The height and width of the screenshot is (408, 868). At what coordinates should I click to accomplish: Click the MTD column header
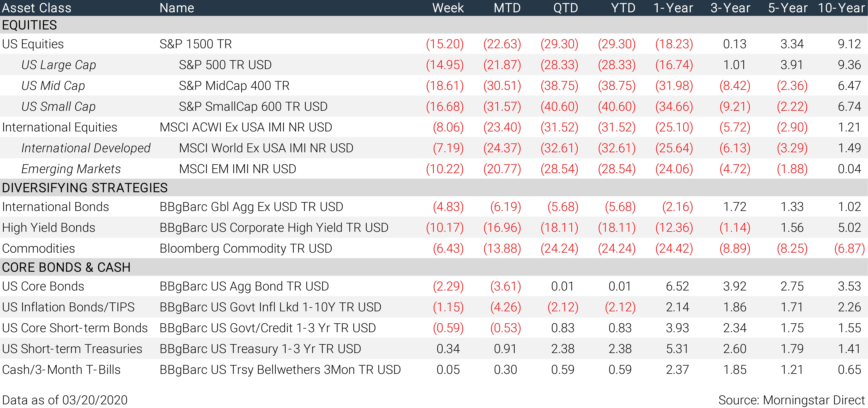click(x=507, y=8)
